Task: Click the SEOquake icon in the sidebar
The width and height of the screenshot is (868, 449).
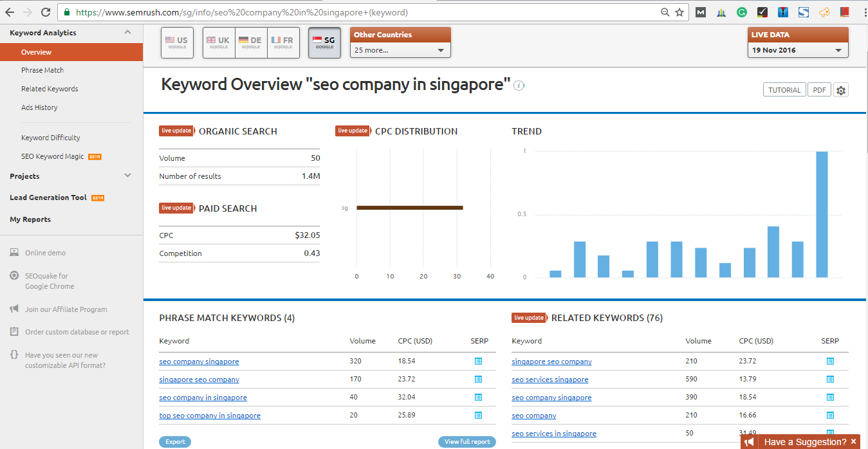Action: click(x=14, y=276)
